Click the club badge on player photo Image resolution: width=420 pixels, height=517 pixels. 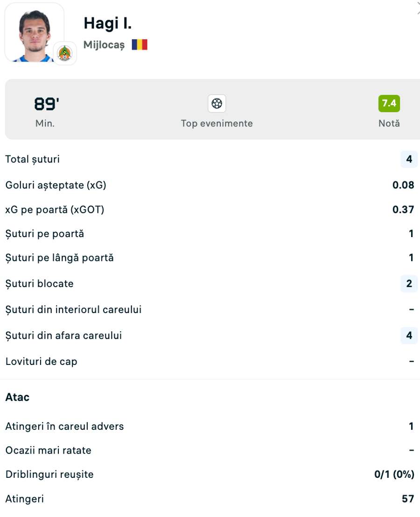click(65, 53)
